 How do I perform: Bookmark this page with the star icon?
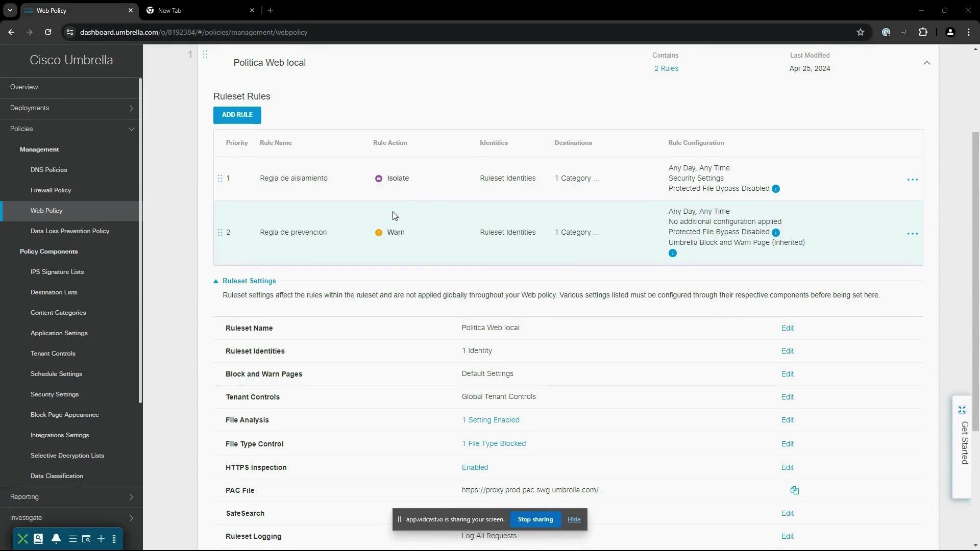[x=861, y=32]
